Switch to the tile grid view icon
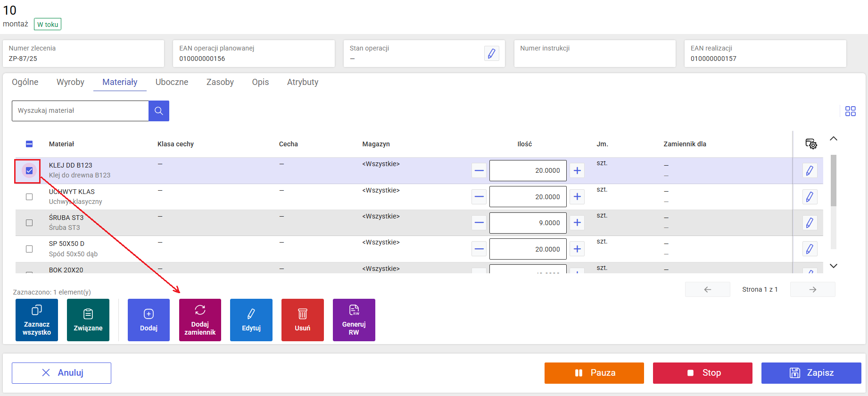 coord(850,111)
